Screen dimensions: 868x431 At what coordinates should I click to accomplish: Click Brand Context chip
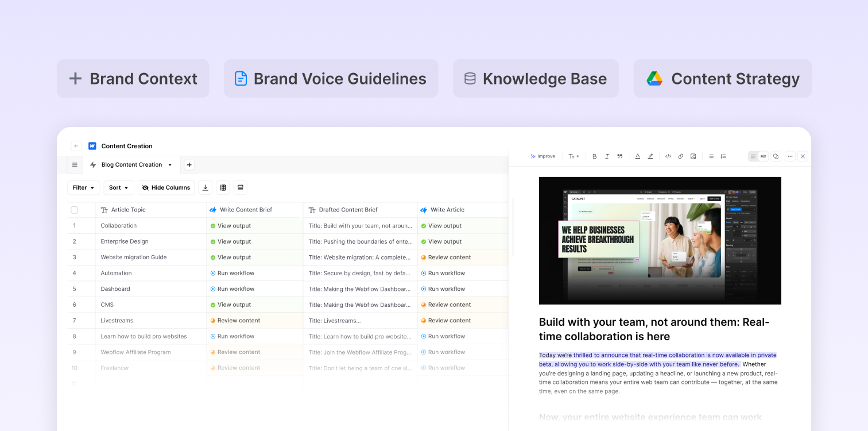pyautogui.click(x=133, y=79)
